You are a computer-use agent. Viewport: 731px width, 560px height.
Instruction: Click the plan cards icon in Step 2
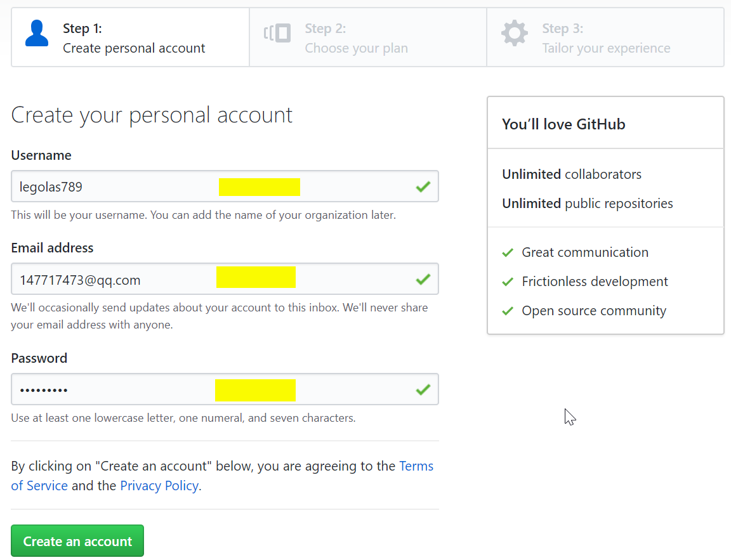pos(277,33)
